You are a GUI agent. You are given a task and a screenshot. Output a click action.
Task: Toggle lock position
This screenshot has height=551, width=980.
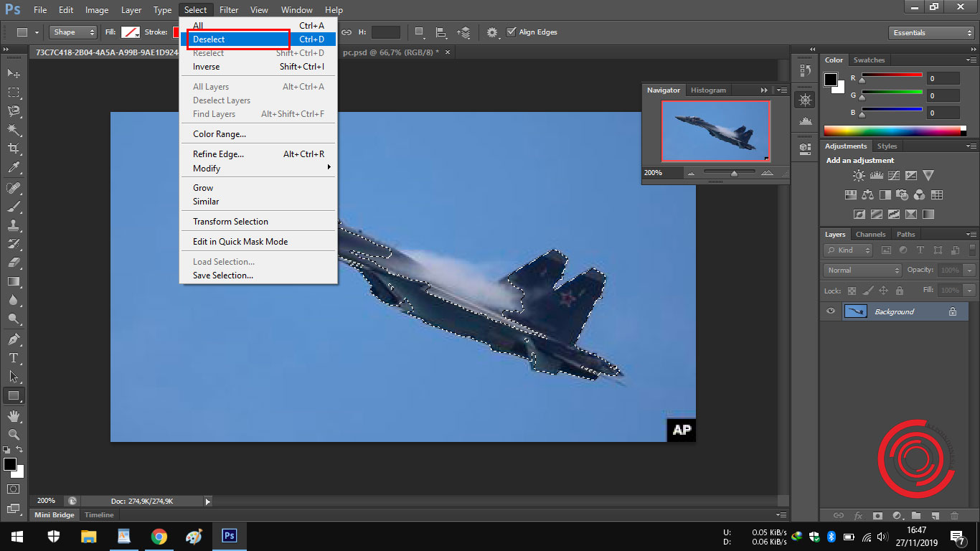click(883, 291)
